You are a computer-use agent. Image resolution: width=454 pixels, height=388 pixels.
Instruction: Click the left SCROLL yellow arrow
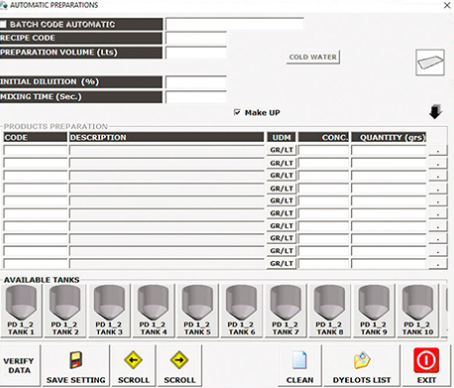(133, 360)
